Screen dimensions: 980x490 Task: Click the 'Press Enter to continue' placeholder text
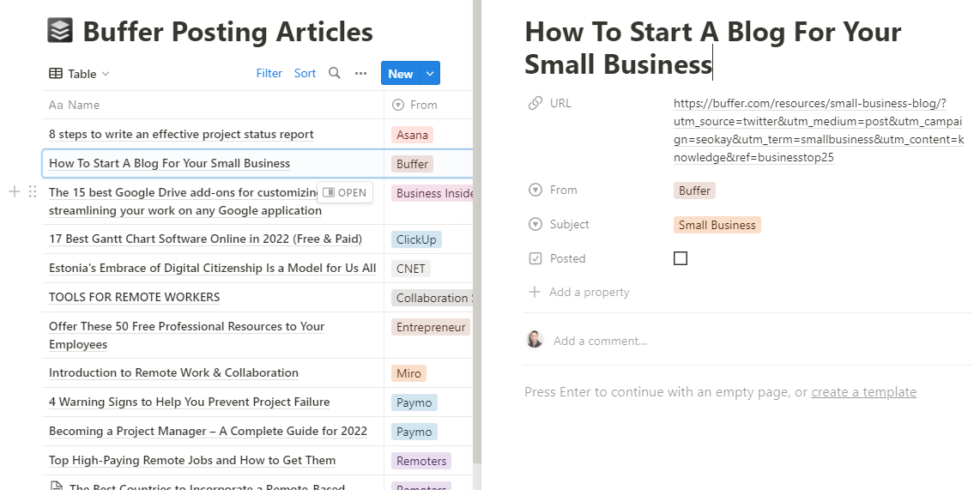tap(666, 392)
